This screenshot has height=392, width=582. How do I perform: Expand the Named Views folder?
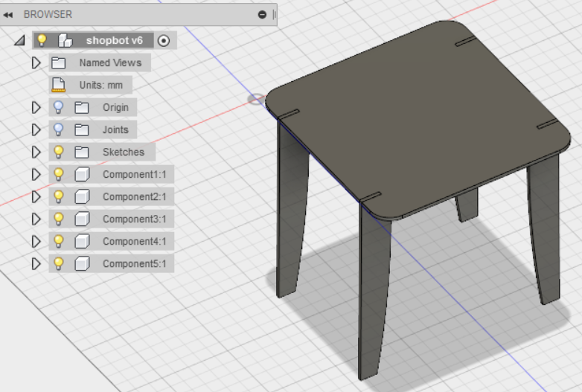point(36,62)
